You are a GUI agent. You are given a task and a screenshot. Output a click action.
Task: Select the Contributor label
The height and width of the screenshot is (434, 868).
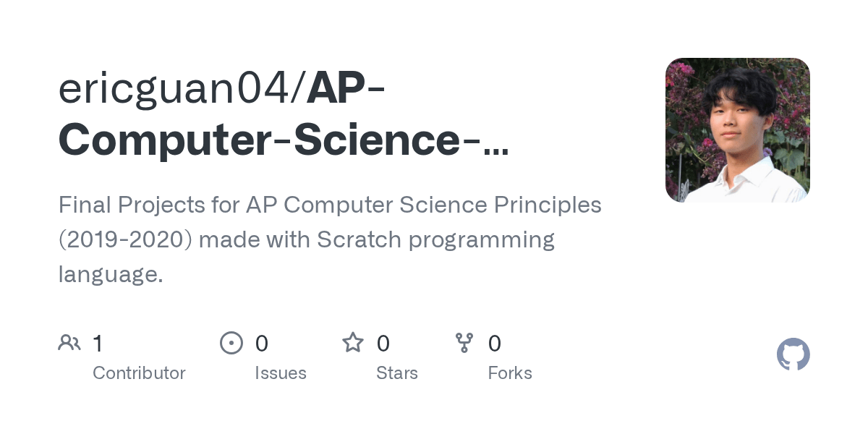139,373
